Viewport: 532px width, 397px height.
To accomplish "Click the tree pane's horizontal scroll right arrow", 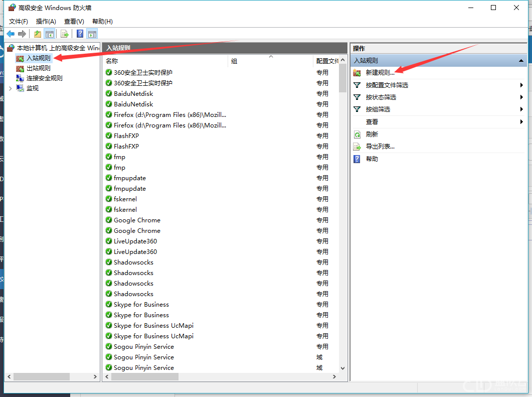I will (95, 376).
